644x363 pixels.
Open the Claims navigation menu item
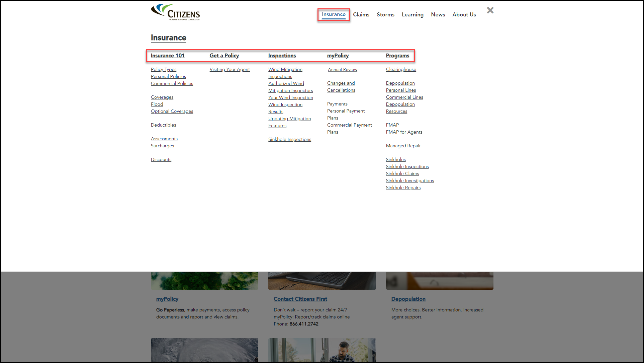361,15
